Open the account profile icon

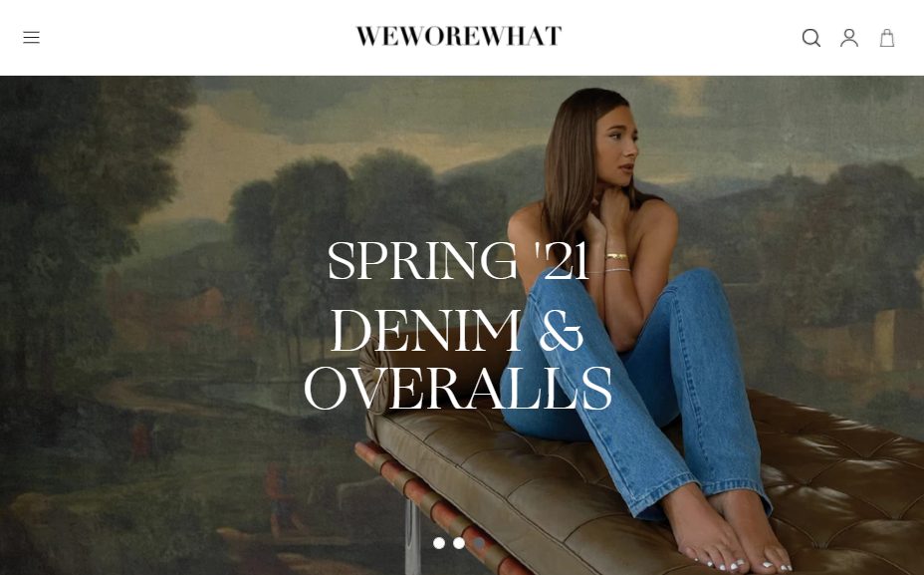tap(849, 38)
